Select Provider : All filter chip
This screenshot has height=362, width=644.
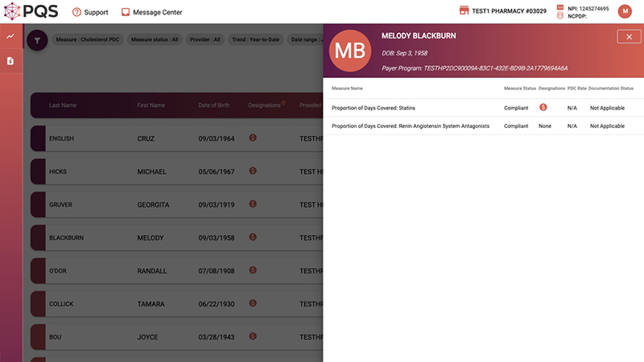click(205, 39)
